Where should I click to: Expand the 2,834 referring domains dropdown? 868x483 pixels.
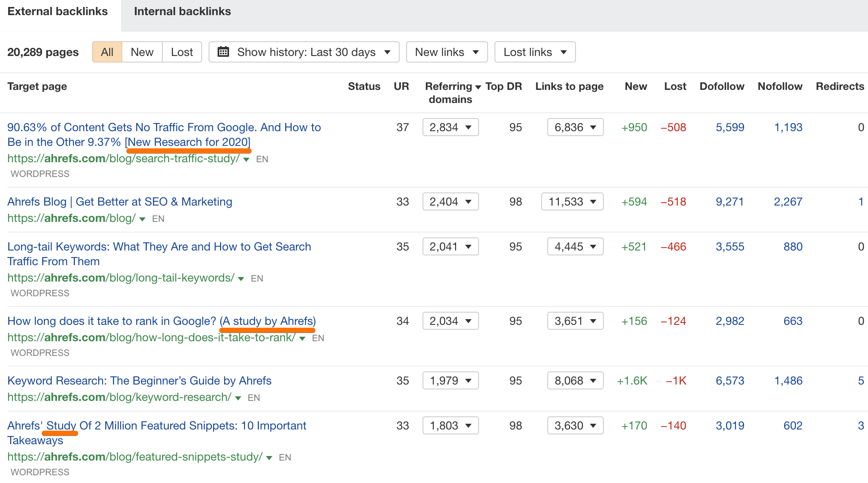click(450, 127)
